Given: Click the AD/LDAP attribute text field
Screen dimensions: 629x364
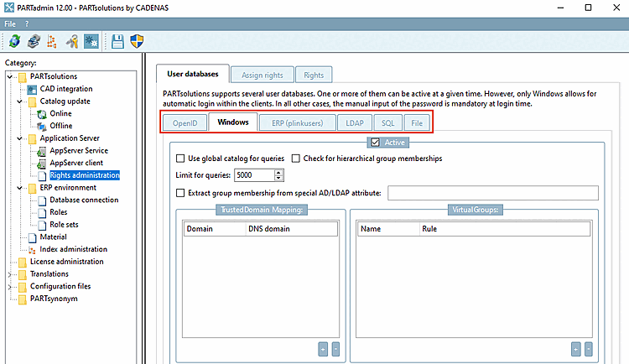Looking at the screenshot, I should [493, 193].
